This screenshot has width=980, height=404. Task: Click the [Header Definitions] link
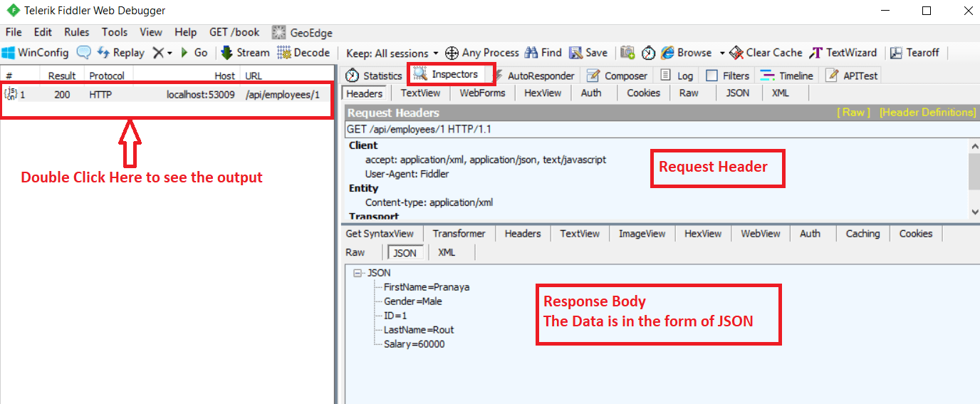pyautogui.click(x=927, y=113)
